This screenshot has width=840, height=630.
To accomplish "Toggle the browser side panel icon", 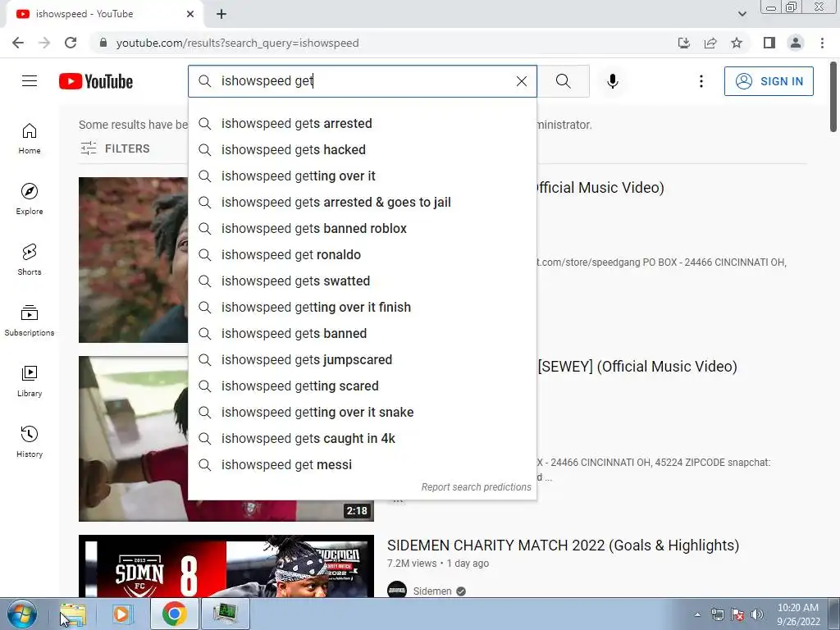I will pyautogui.click(x=769, y=43).
